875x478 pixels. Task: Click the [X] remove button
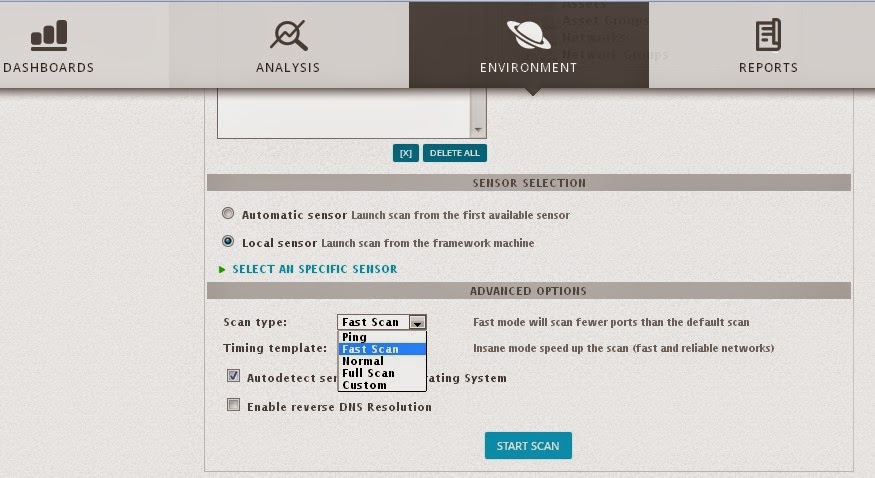[405, 153]
